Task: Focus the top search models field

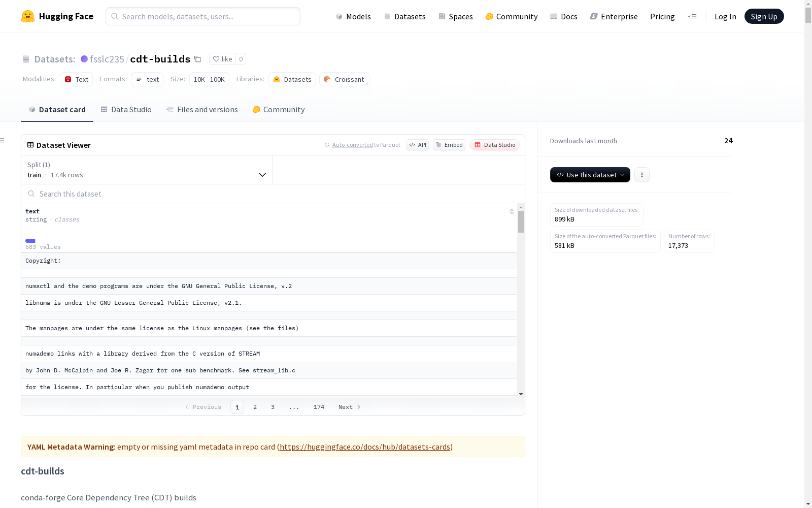Action: (x=203, y=16)
